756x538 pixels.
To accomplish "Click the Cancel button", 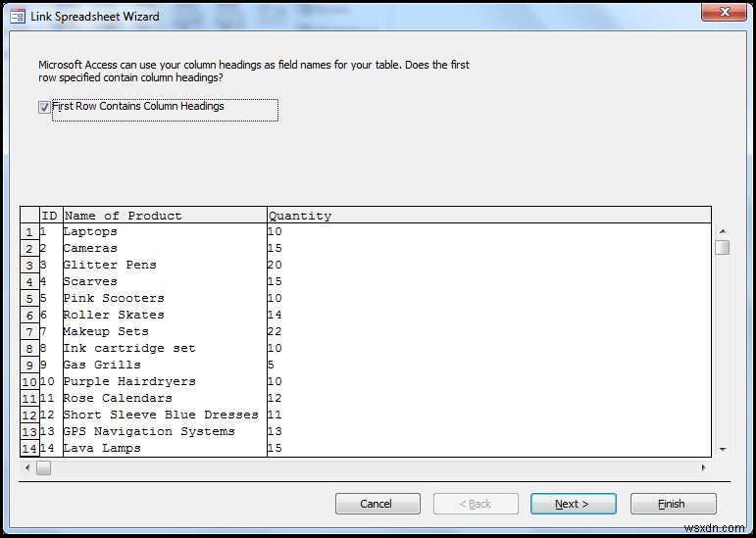I will pyautogui.click(x=378, y=504).
